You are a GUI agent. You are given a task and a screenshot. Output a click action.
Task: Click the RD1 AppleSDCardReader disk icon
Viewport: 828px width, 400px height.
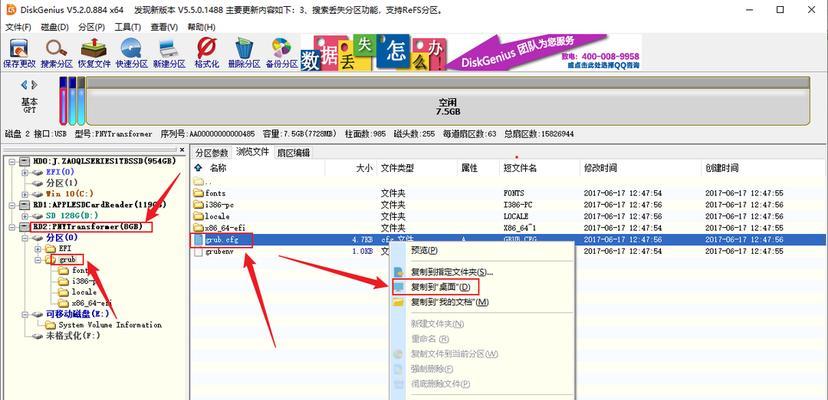[25, 204]
